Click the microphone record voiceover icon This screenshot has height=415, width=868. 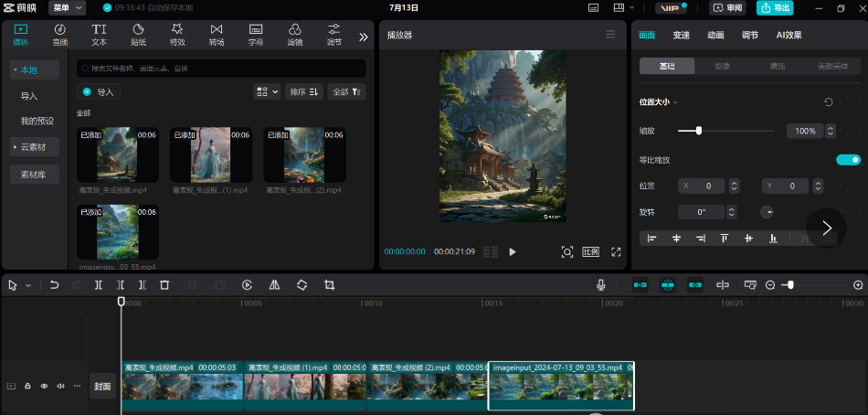[x=601, y=285]
